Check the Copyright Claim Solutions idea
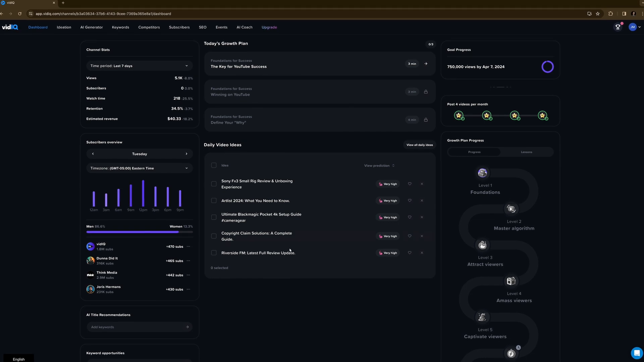Screen dimensions: 644x362 pos(214,236)
